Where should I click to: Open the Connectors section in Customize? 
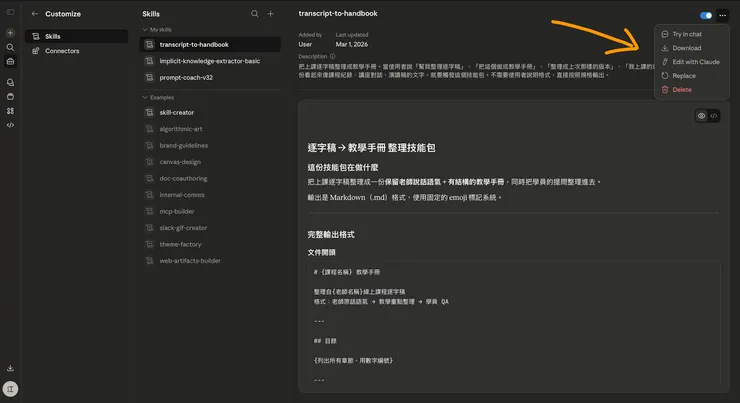[x=76, y=51]
